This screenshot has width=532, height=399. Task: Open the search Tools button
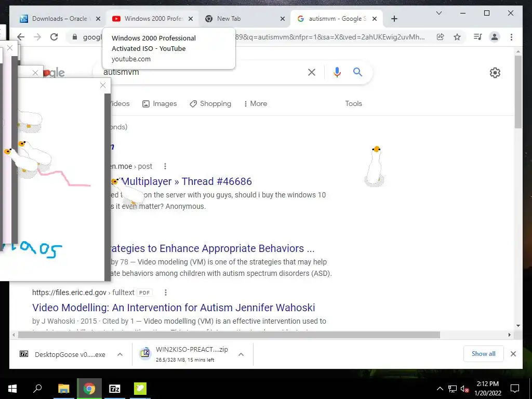click(x=353, y=103)
